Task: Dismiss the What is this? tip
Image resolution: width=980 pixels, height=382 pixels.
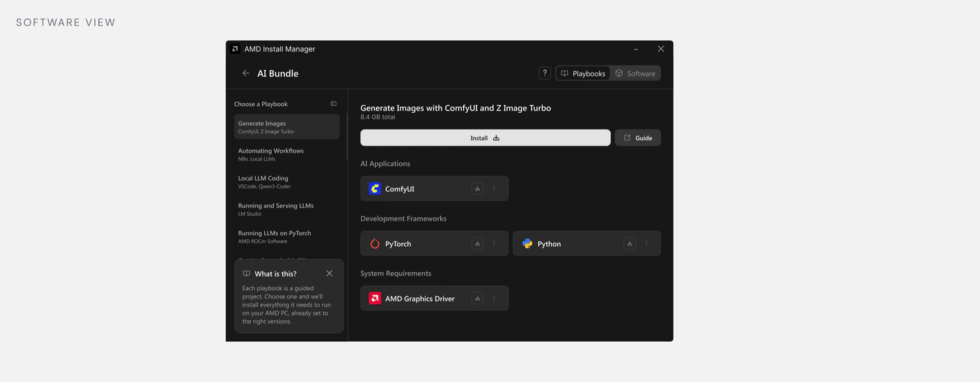Action: 329,274
